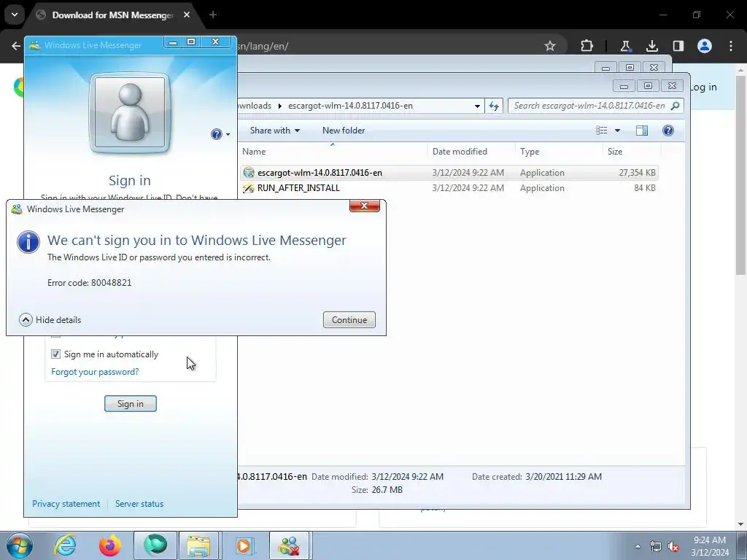The width and height of the screenshot is (747, 560).
Task: Click the search magnifier icon in Explorer
Action: [675, 106]
